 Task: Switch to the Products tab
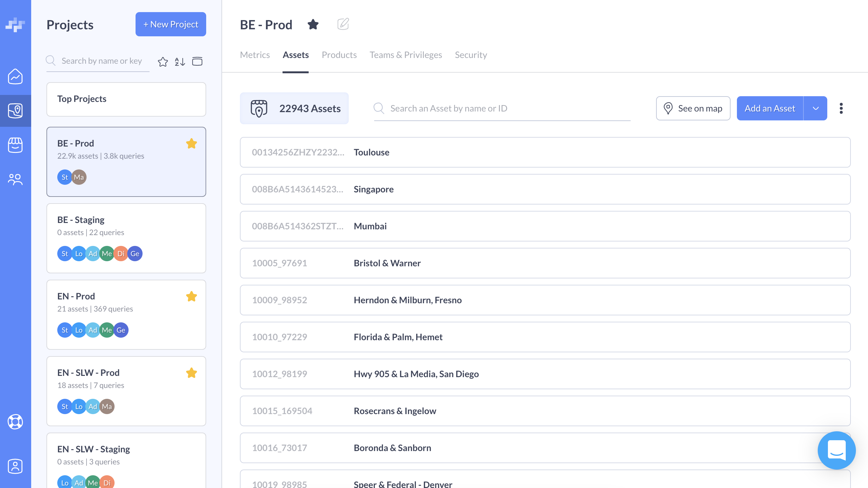(x=339, y=55)
